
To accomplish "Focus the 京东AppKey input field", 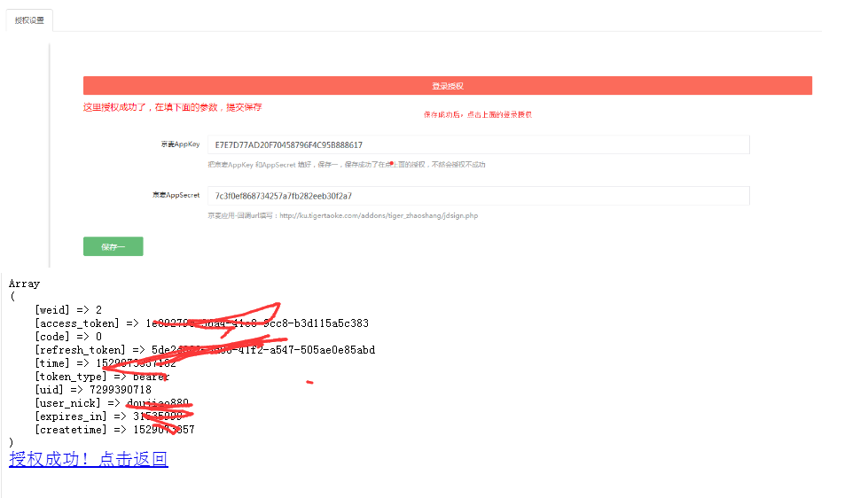I will click(478, 145).
